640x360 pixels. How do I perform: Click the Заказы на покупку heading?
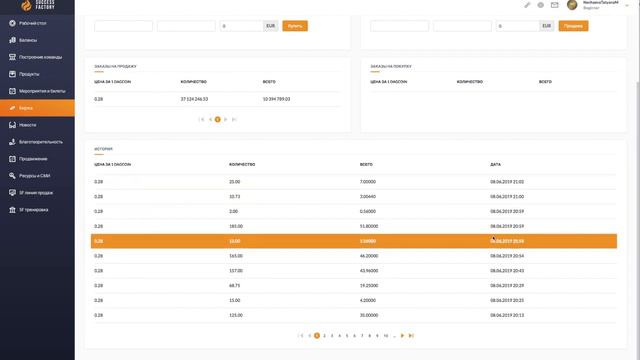391,66
